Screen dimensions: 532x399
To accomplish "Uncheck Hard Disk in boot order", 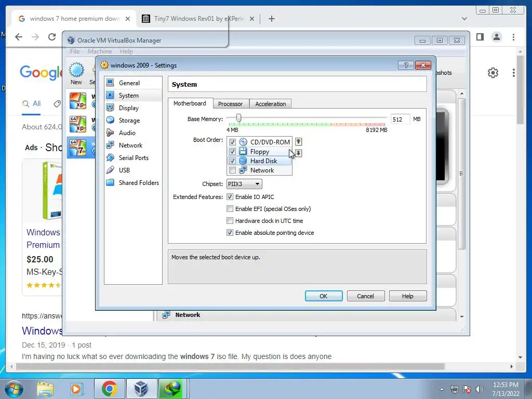I will pyautogui.click(x=232, y=161).
